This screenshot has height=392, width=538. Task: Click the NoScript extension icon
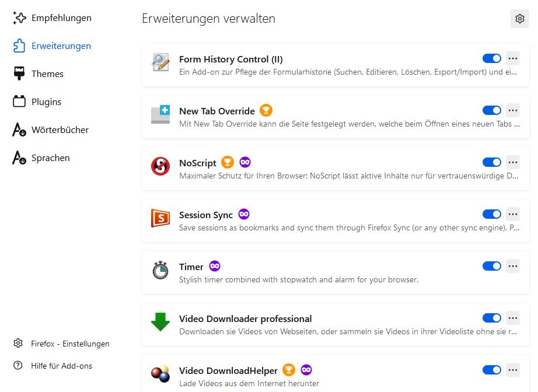[x=160, y=167]
